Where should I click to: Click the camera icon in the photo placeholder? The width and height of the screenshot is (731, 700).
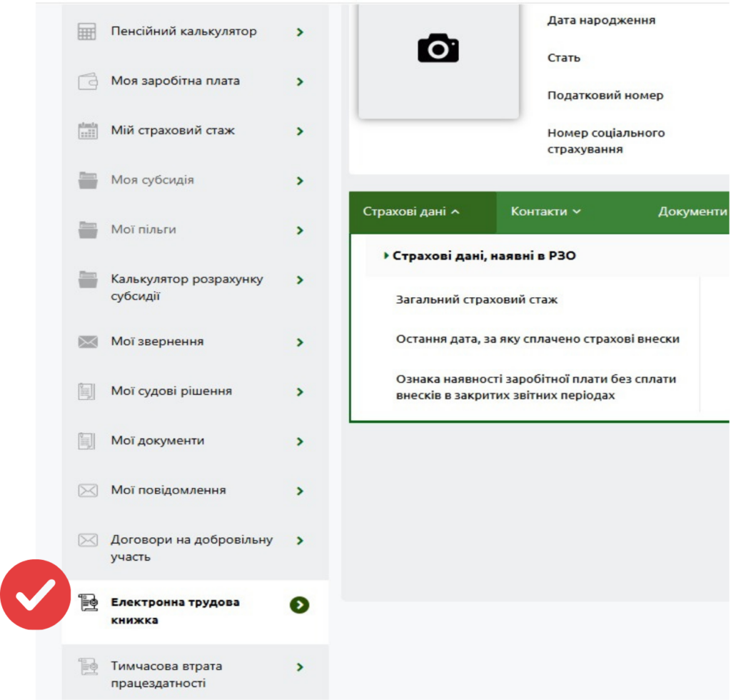point(438,48)
